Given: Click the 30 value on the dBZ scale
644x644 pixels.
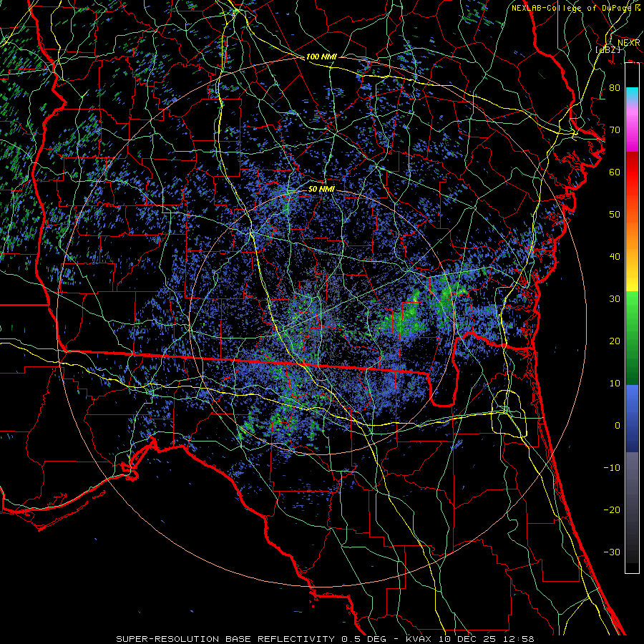Looking at the screenshot, I should (x=615, y=299).
